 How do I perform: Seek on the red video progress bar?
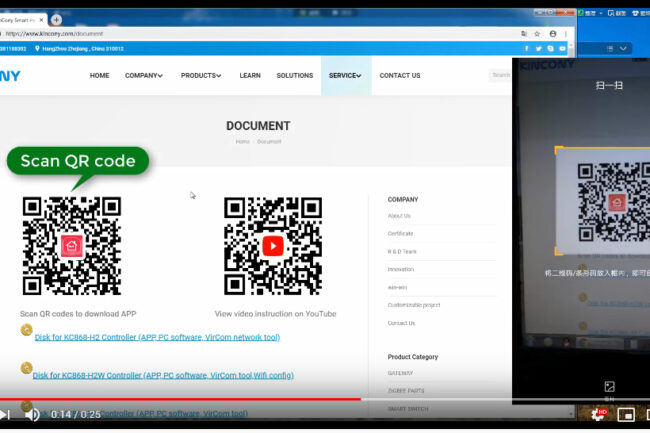(x=180, y=399)
